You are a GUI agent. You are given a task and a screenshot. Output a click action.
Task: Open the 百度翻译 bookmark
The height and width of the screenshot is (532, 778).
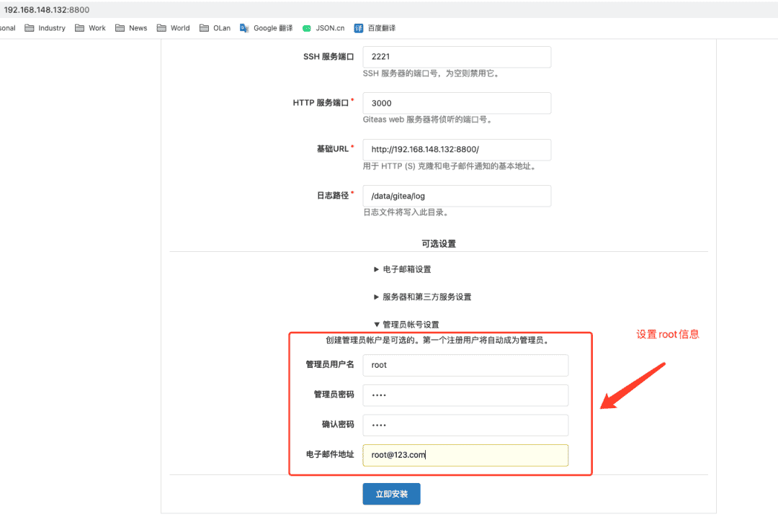[375, 28]
